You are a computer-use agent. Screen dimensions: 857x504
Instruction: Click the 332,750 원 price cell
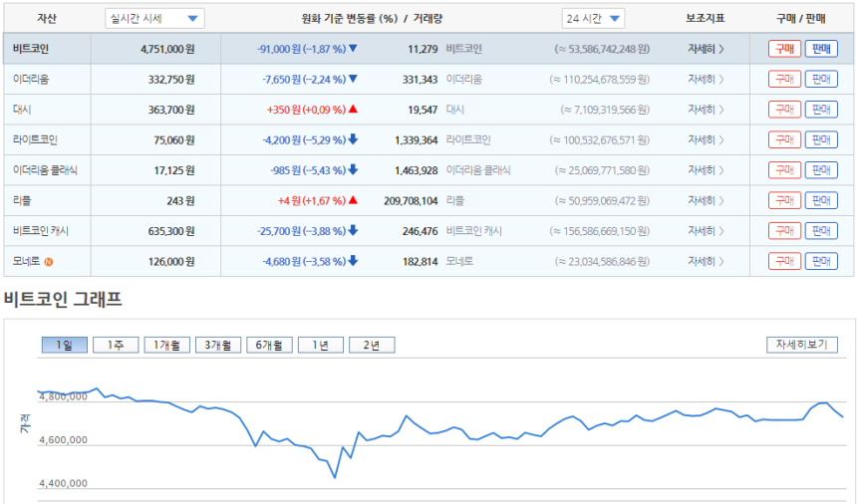[x=171, y=80]
